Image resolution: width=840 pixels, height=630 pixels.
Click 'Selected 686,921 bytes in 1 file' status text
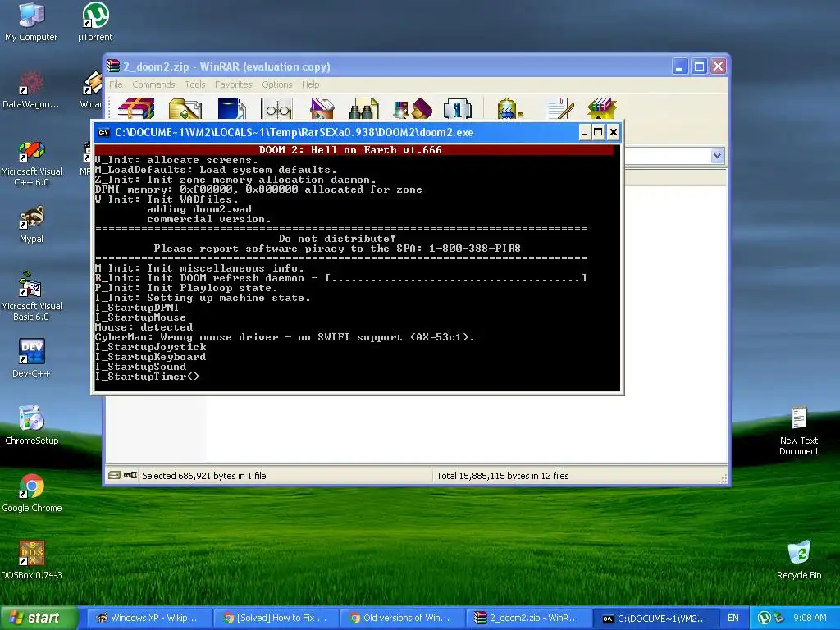pyautogui.click(x=204, y=475)
